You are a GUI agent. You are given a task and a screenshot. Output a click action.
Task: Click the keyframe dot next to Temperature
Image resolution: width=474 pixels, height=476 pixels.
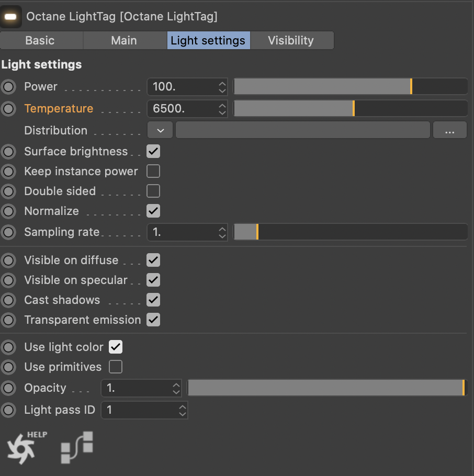click(9, 109)
